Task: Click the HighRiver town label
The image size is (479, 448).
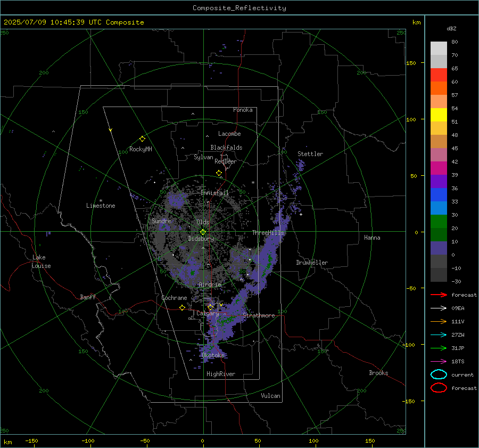Action: pyautogui.click(x=220, y=374)
